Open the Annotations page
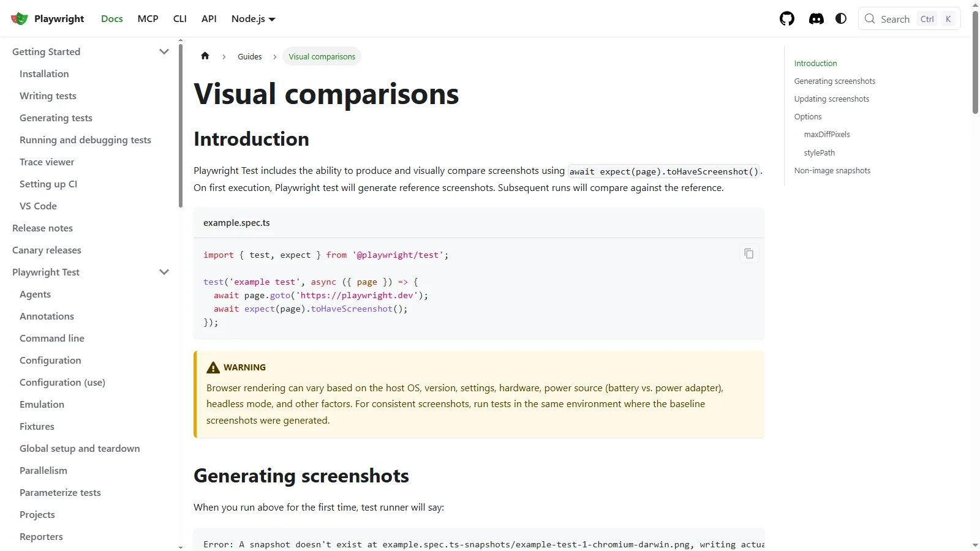Image resolution: width=980 pixels, height=551 pixels. pos(47,316)
